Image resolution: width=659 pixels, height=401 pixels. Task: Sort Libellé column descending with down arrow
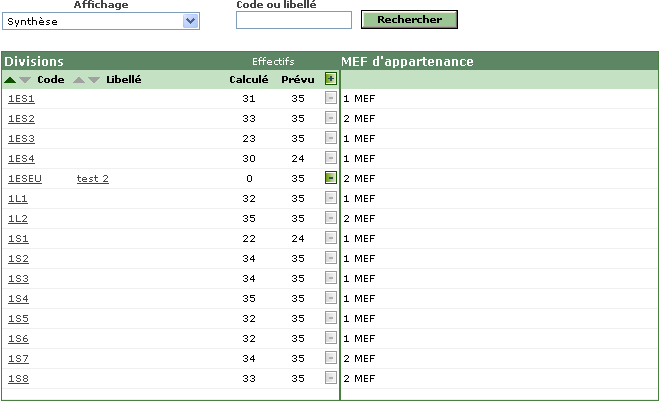94,80
